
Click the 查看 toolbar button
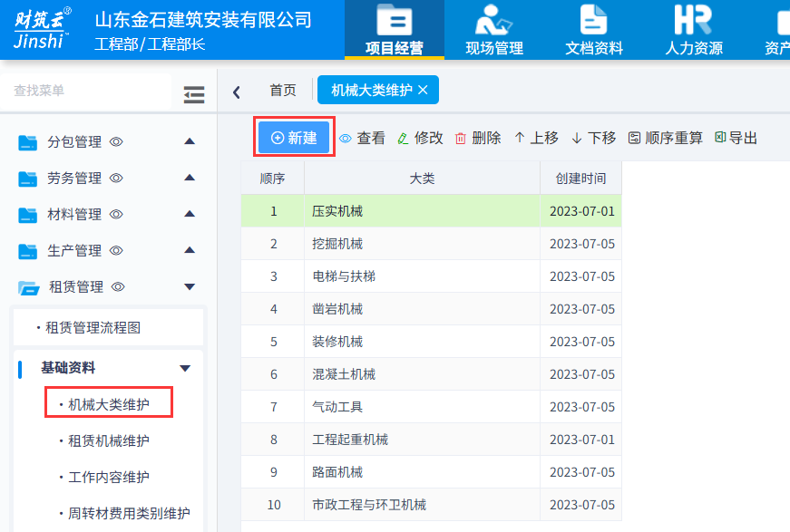(362, 138)
